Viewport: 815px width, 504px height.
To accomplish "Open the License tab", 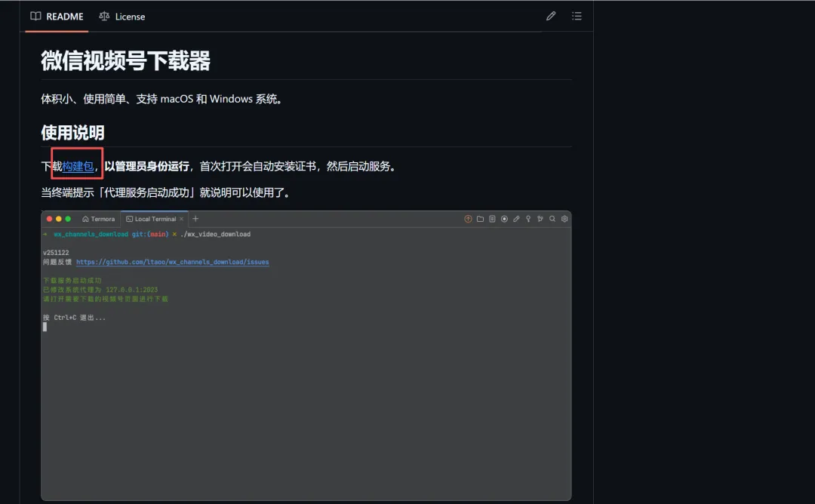I will [x=121, y=16].
